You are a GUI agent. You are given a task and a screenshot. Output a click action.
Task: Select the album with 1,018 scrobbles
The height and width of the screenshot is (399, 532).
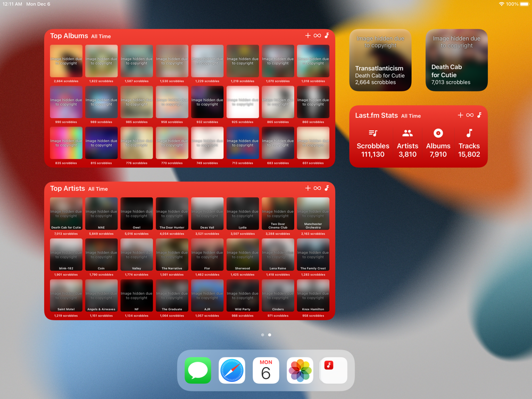(313, 61)
